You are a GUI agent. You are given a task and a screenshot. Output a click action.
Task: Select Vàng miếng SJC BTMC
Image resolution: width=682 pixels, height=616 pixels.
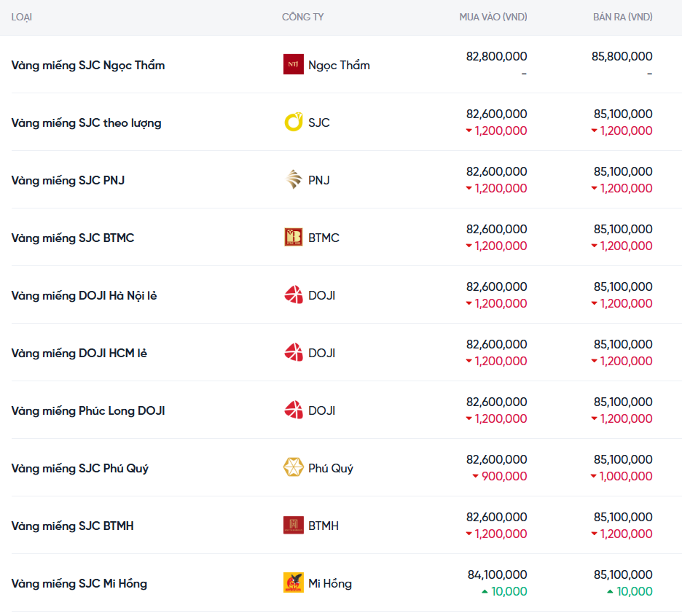coord(73,238)
